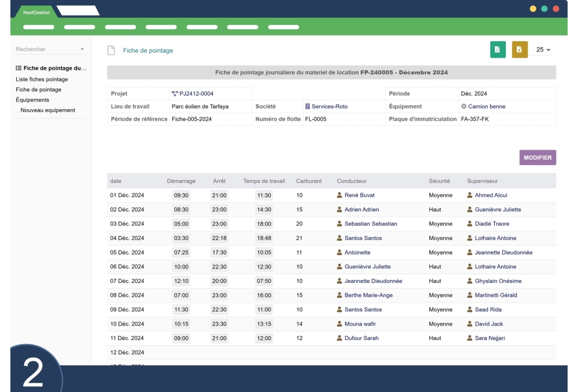Open the 25 rows-per-page dropdown
This screenshot has height=392, width=578.
pos(542,50)
